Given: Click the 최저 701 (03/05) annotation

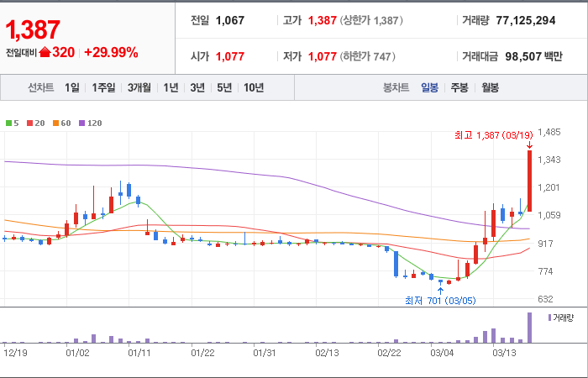Looking at the screenshot, I should click(440, 301).
